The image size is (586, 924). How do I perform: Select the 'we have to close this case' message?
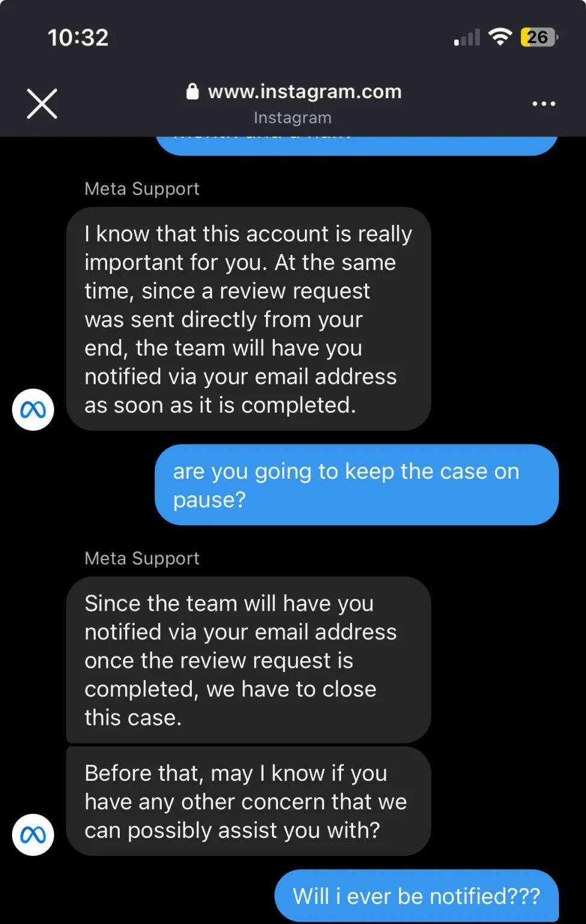coord(248,660)
